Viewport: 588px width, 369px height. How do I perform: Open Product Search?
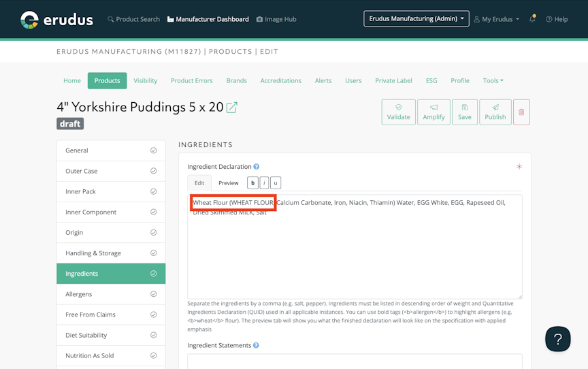click(x=133, y=19)
